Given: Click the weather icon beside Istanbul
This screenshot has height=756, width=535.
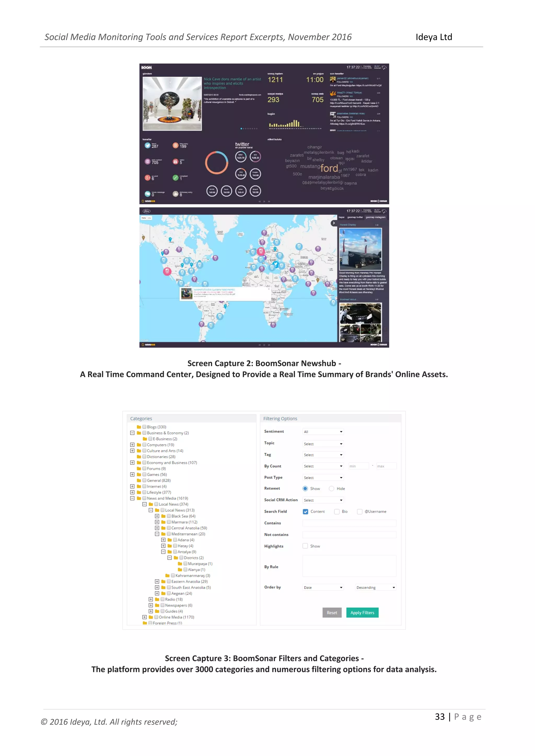Looking at the screenshot, I should tap(384, 67).
